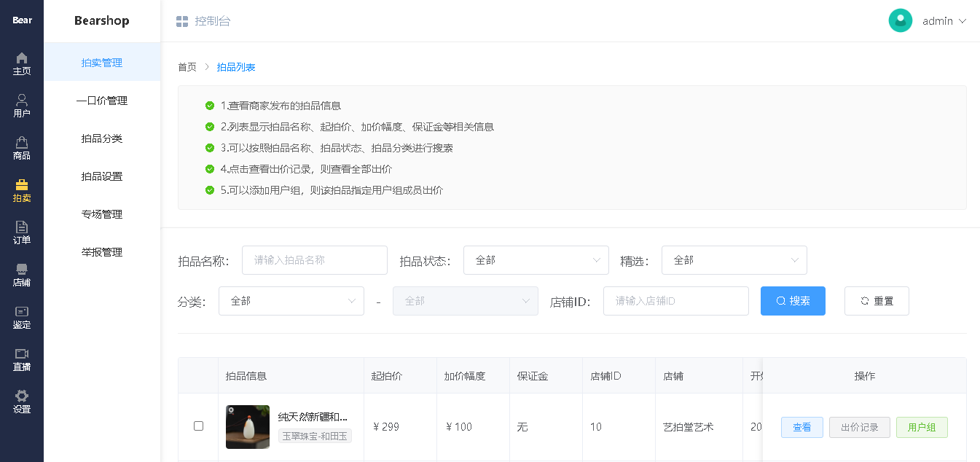Expand the 精选 featured filter dropdown
980x462 pixels.
[734, 260]
